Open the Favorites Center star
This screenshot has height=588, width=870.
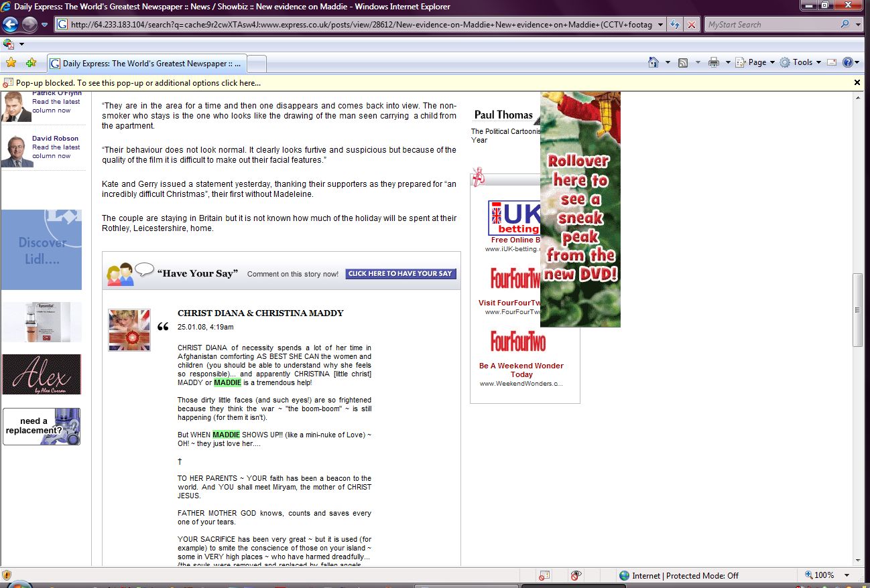pyautogui.click(x=11, y=63)
